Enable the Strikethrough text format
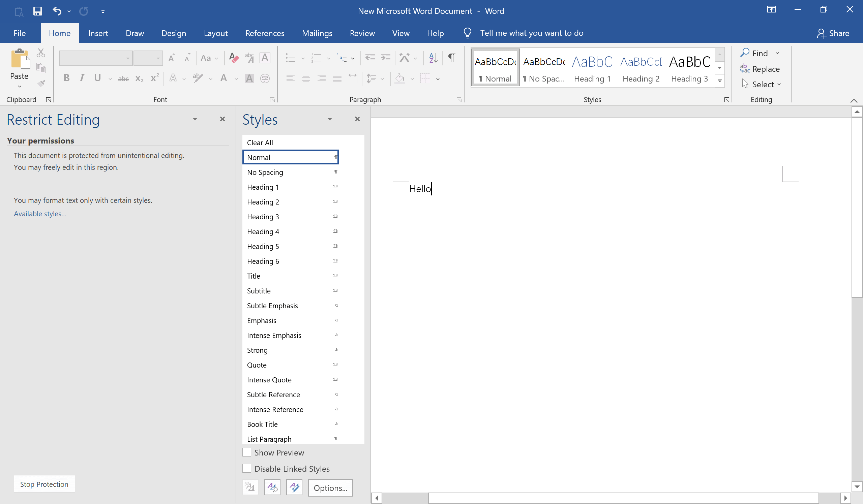This screenshot has height=504, width=863. pyautogui.click(x=122, y=78)
